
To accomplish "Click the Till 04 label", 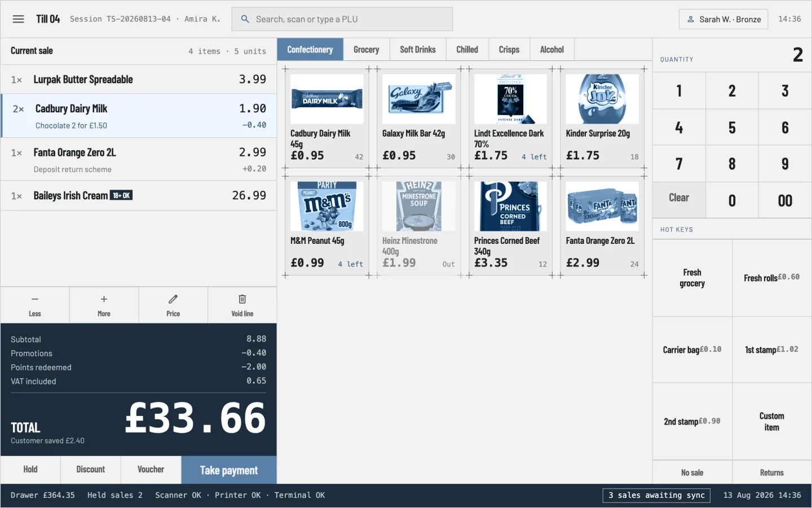I will [48, 19].
